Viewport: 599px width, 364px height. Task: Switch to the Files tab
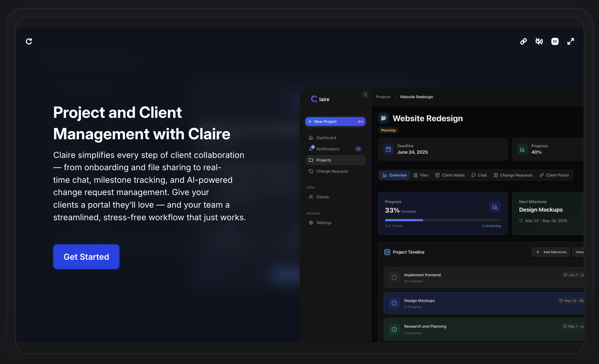tap(421, 175)
